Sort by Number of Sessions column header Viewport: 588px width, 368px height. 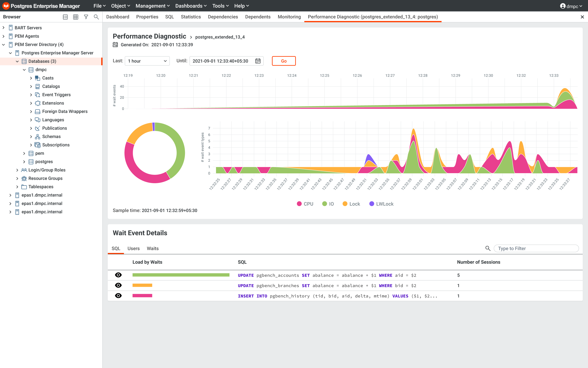(x=478, y=262)
